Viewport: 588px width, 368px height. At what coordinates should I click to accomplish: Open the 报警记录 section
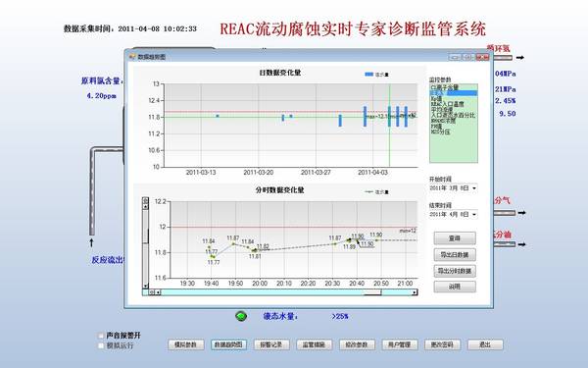[x=271, y=344]
